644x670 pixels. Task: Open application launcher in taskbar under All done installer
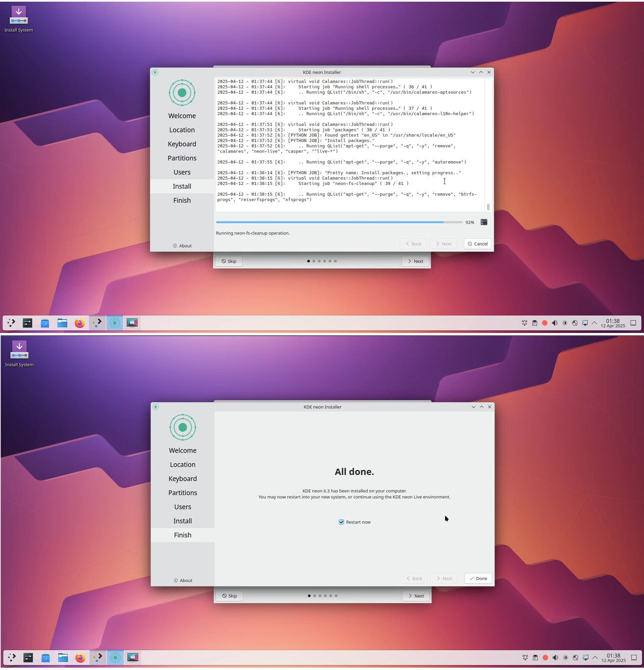[12, 657]
